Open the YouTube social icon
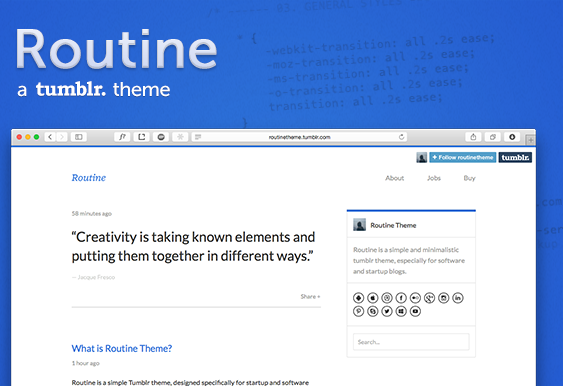The width and height of the screenshot is (563, 386). 415,311
